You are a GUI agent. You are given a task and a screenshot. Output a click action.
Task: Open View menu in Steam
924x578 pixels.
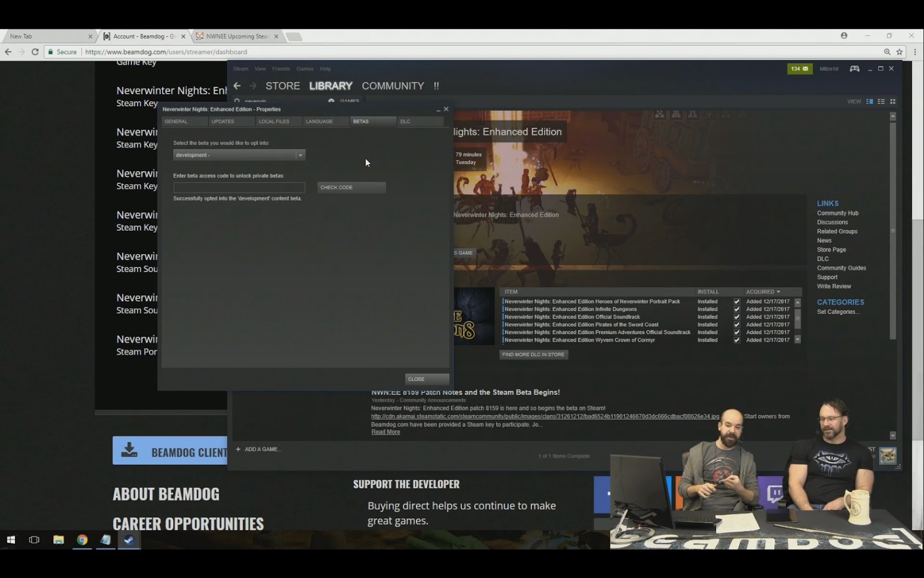tap(260, 69)
